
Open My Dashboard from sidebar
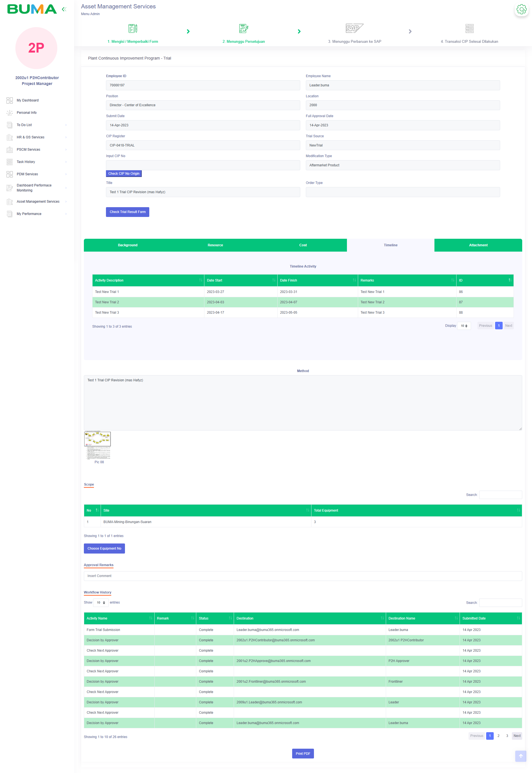click(x=28, y=100)
